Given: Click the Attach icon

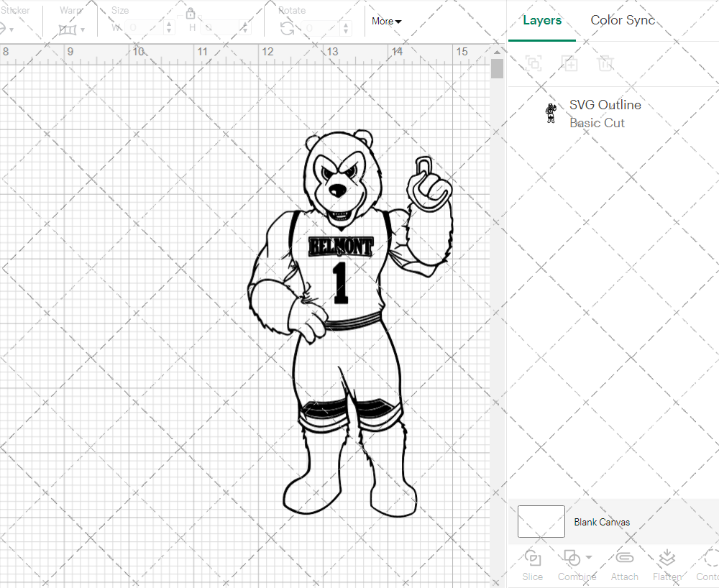Looking at the screenshot, I should click(x=624, y=564).
